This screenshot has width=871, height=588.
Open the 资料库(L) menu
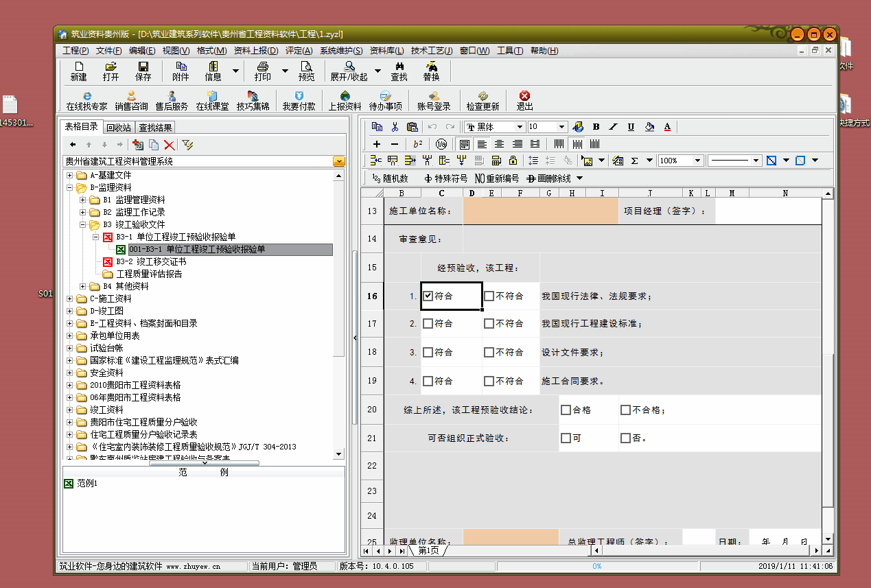387,51
